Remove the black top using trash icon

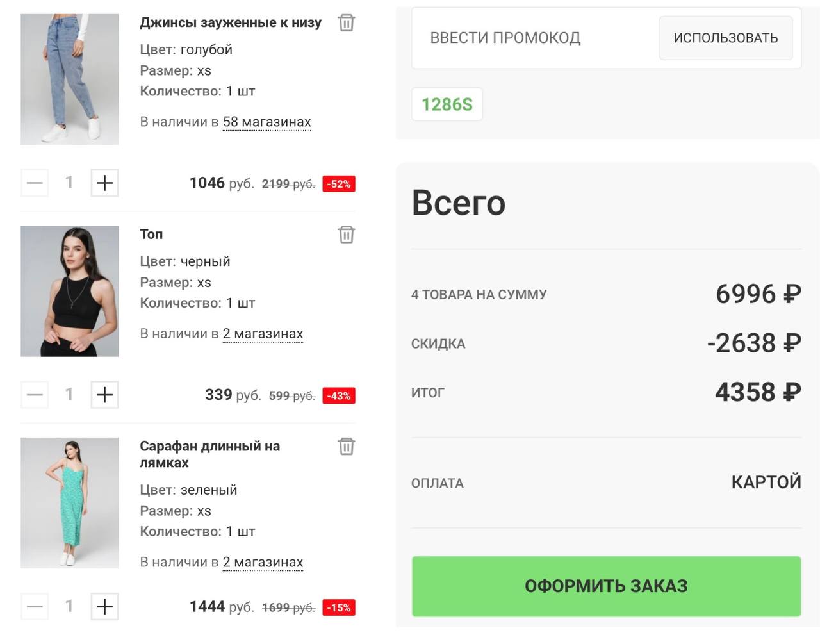pyautogui.click(x=346, y=235)
